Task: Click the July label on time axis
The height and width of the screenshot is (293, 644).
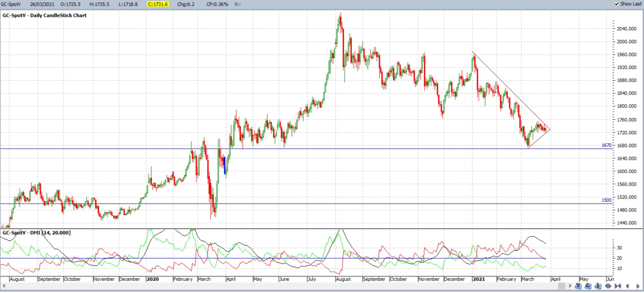Action: point(311,279)
